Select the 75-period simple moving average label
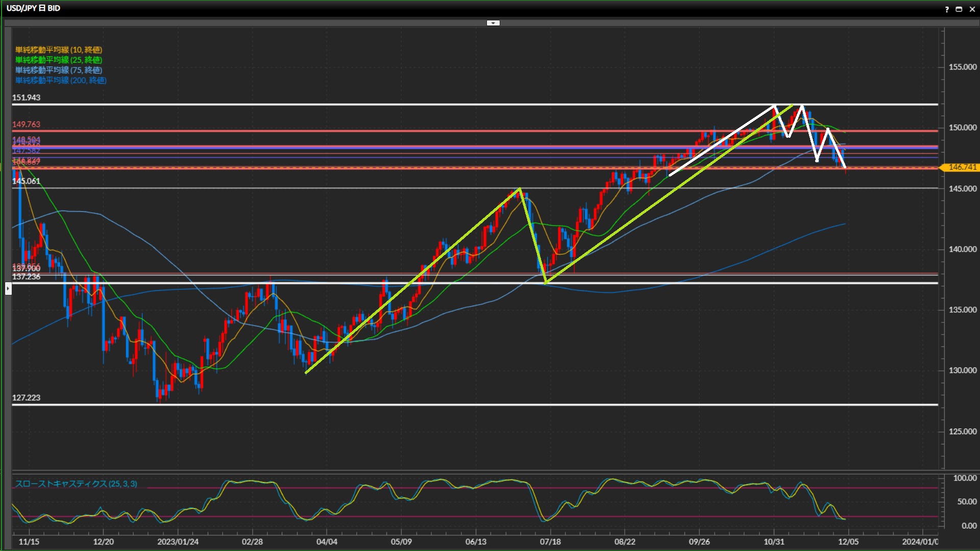 pos(58,70)
